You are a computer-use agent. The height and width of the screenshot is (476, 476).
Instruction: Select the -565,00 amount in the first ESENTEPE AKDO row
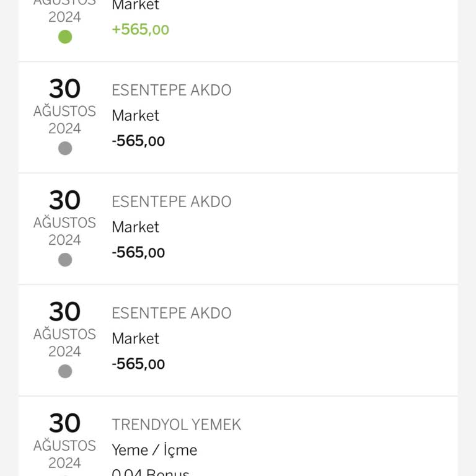coord(138,141)
